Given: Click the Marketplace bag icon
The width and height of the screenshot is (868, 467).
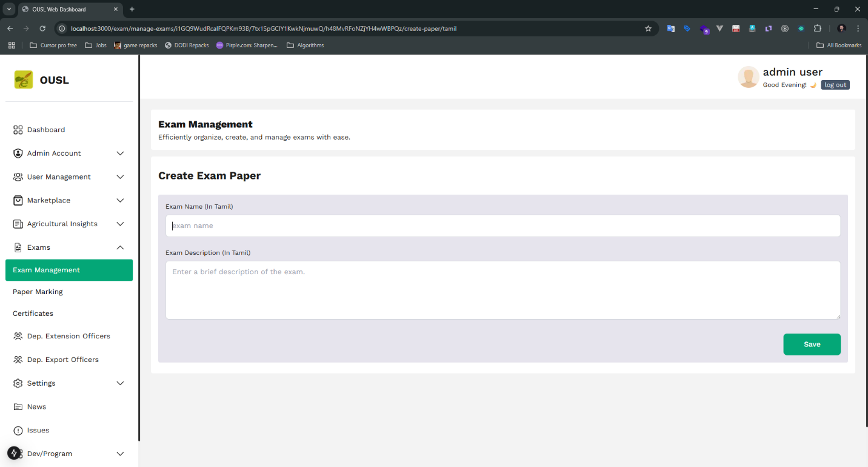Looking at the screenshot, I should [x=18, y=200].
